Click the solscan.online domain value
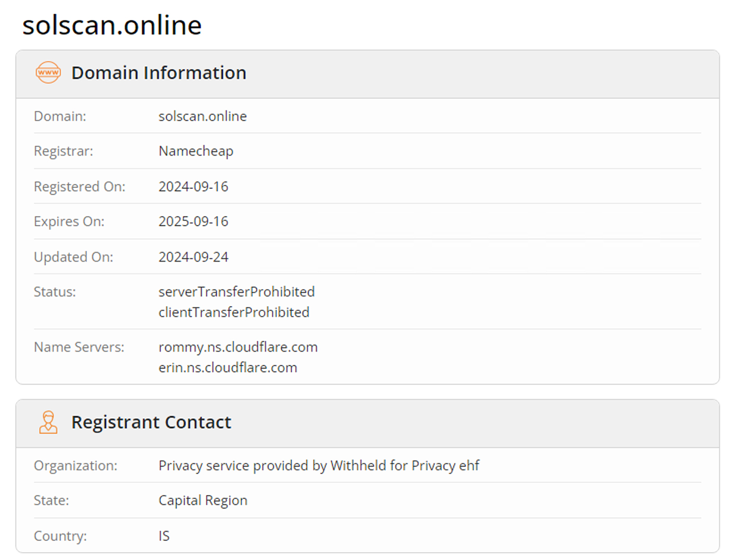The height and width of the screenshot is (560, 729). [203, 116]
